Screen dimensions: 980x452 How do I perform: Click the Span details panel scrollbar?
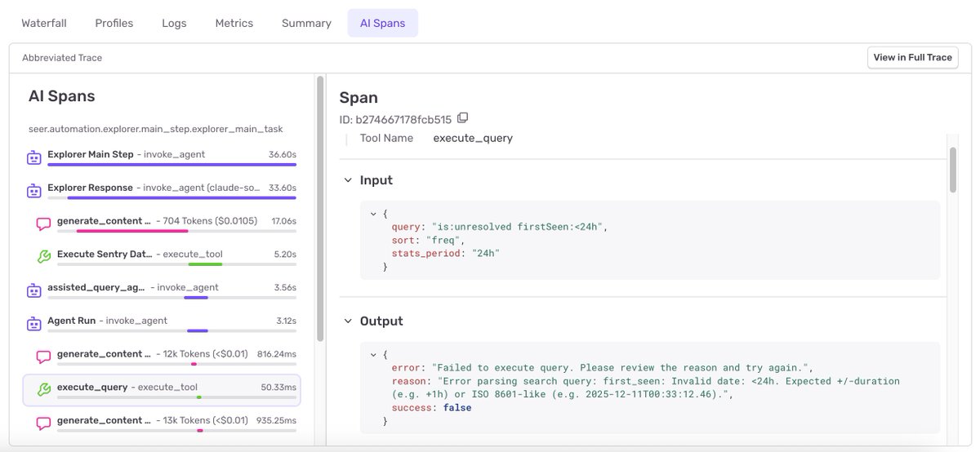[952, 170]
